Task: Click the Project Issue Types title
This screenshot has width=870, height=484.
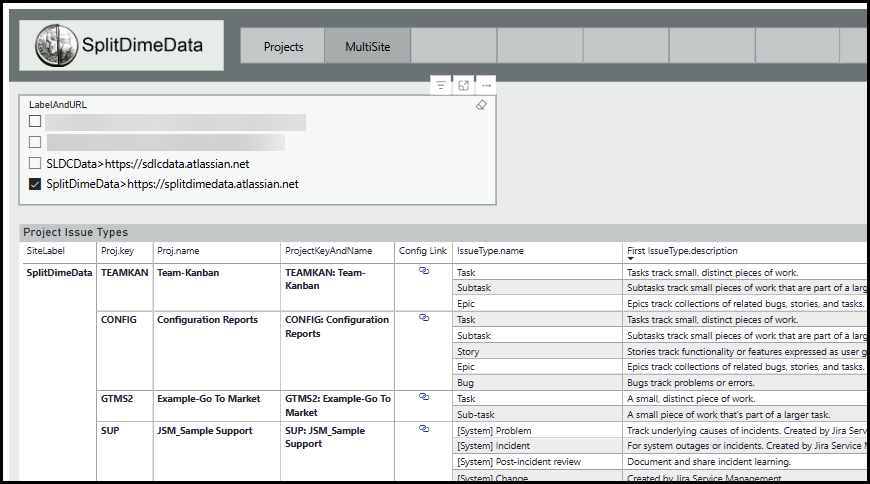Action: point(75,232)
